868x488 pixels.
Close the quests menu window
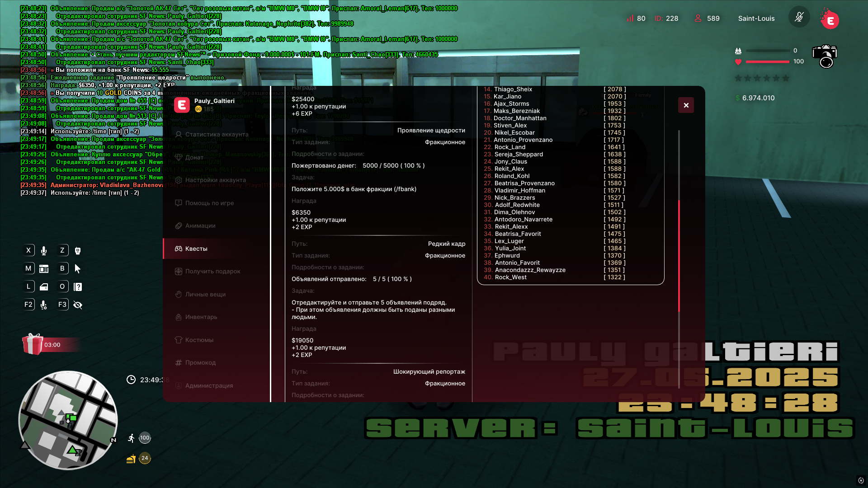click(x=686, y=105)
